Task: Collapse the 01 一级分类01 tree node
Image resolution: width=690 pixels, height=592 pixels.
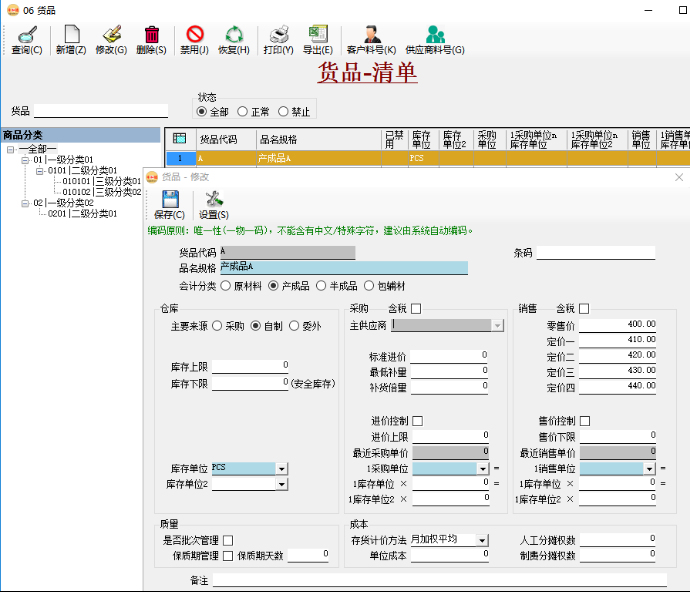Action: pyautogui.click(x=25, y=160)
